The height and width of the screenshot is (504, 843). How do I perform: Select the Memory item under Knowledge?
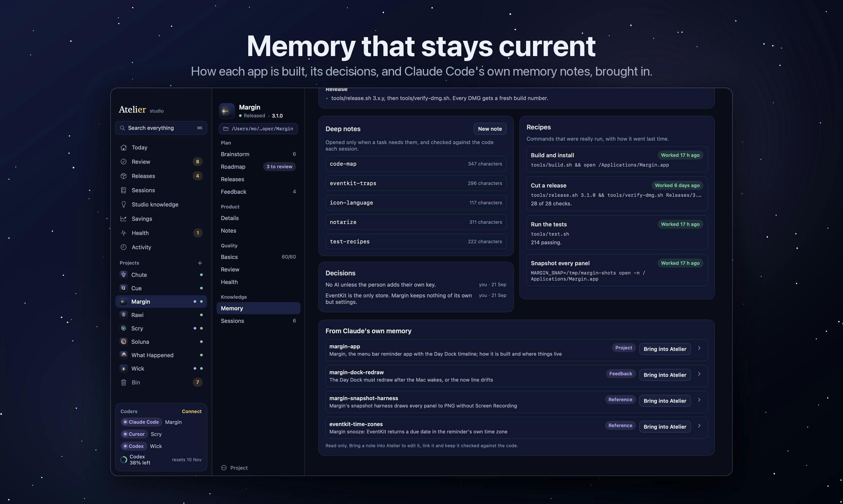(x=258, y=308)
